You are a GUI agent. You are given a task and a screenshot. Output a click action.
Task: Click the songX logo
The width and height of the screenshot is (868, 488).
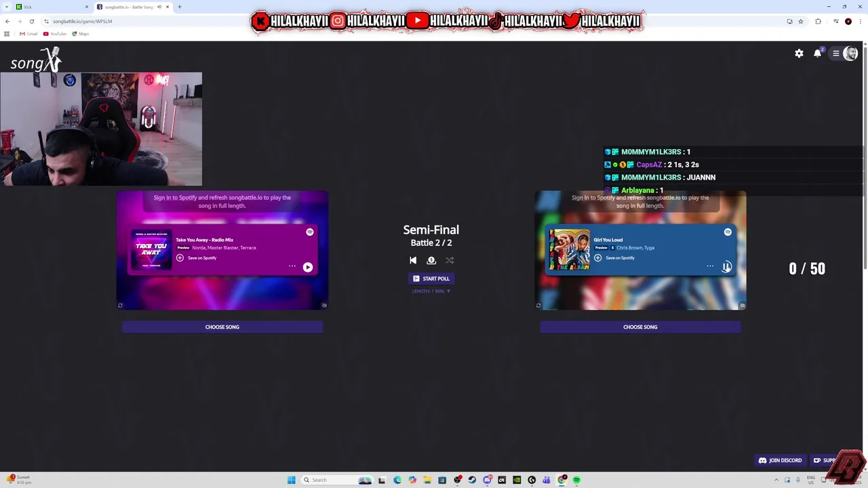[x=35, y=61]
